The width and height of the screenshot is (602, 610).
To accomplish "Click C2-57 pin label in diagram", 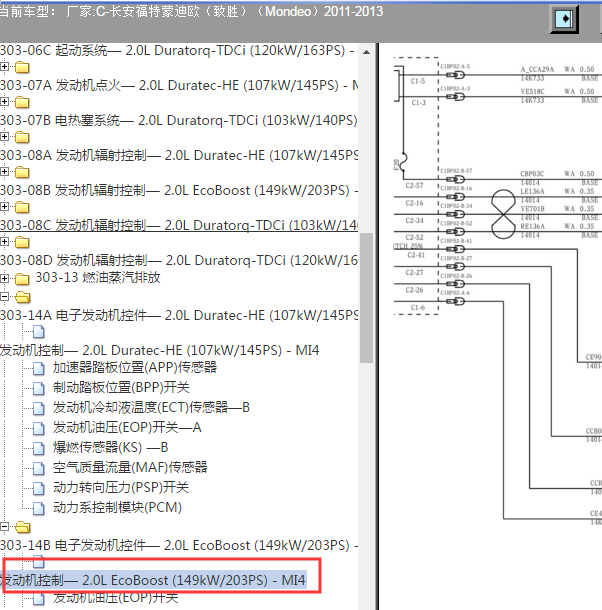I will [414, 186].
